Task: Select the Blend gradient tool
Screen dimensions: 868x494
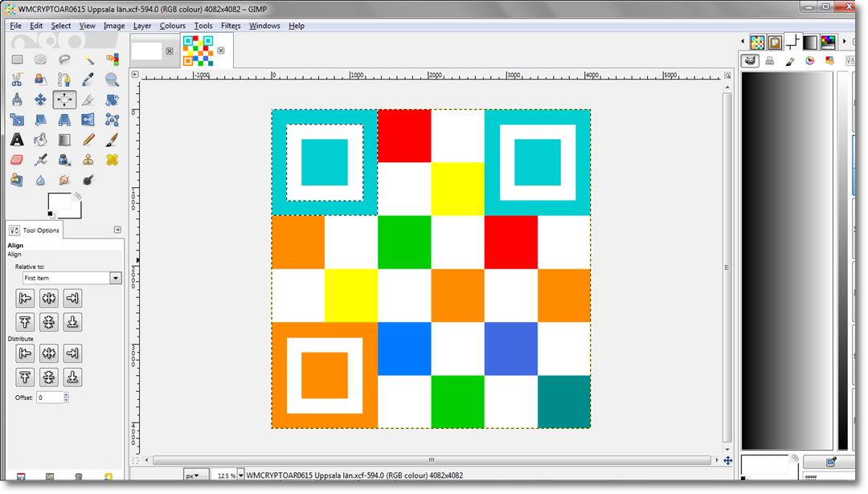Action: tap(64, 140)
